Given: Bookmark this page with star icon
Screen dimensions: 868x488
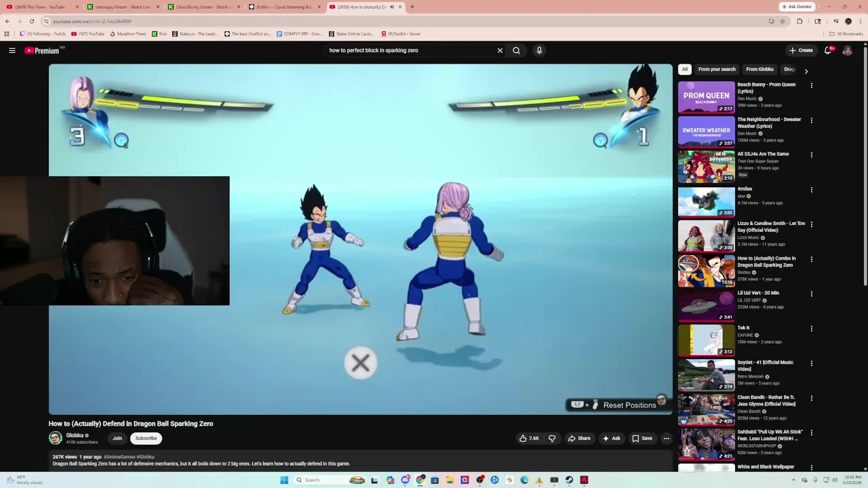Looking at the screenshot, I should pos(783,21).
